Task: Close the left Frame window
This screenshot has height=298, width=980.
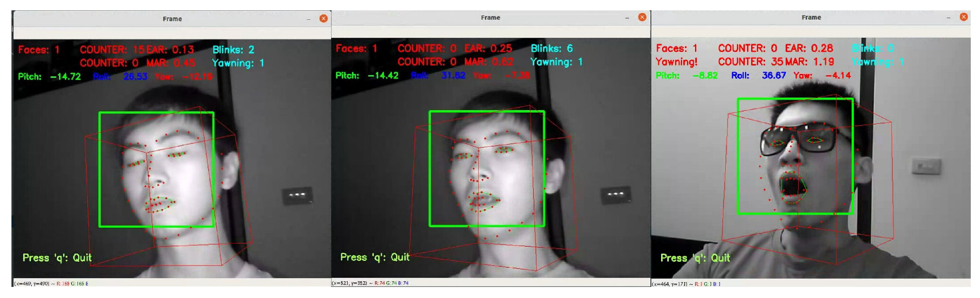Action: (323, 19)
